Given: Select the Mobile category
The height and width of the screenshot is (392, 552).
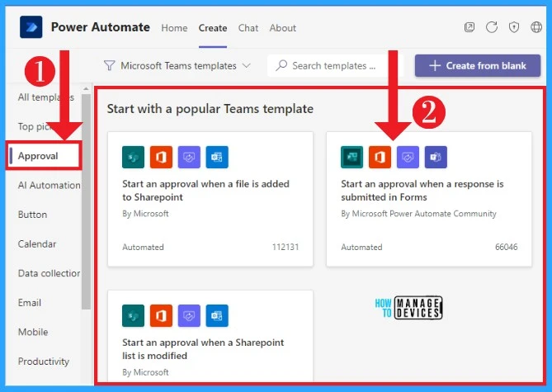Looking at the screenshot, I should pos(33,332).
